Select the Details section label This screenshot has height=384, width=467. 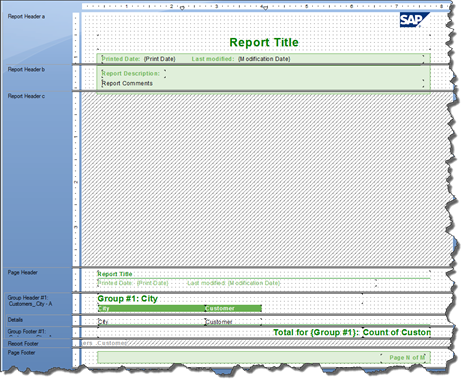point(15,320)
